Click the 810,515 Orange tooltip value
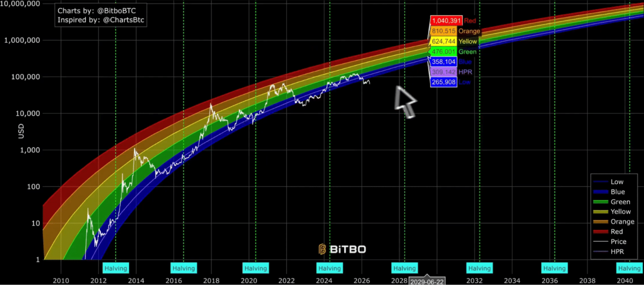The width and height of the screenshot is (644, 285). pyautogui.click(x=444, y=31)
